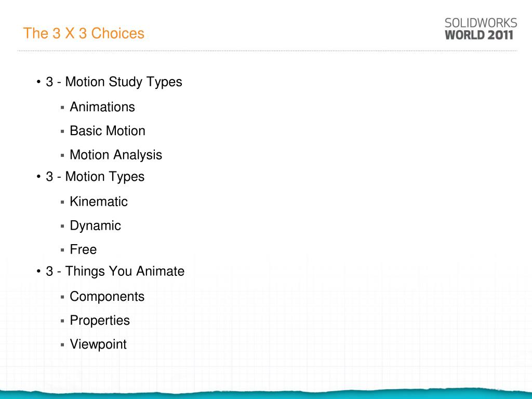Click the '3 - Motion Study Types' heading

(114, 82)
